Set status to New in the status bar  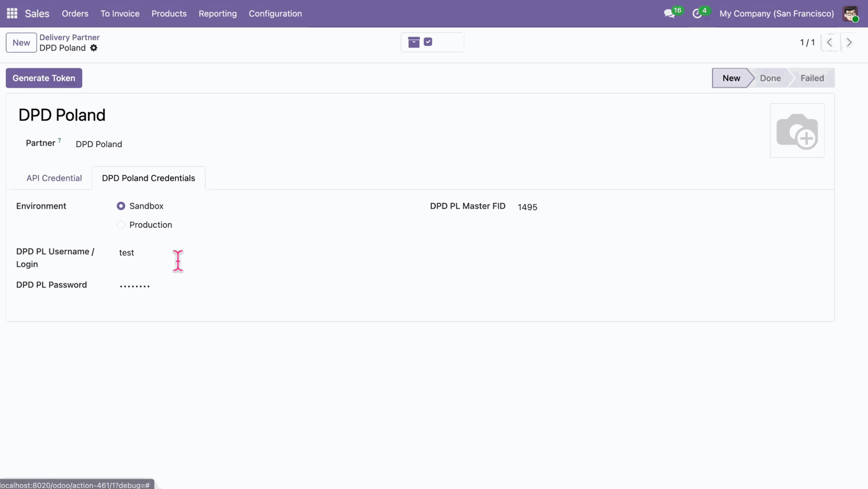[x=731, y=78]
